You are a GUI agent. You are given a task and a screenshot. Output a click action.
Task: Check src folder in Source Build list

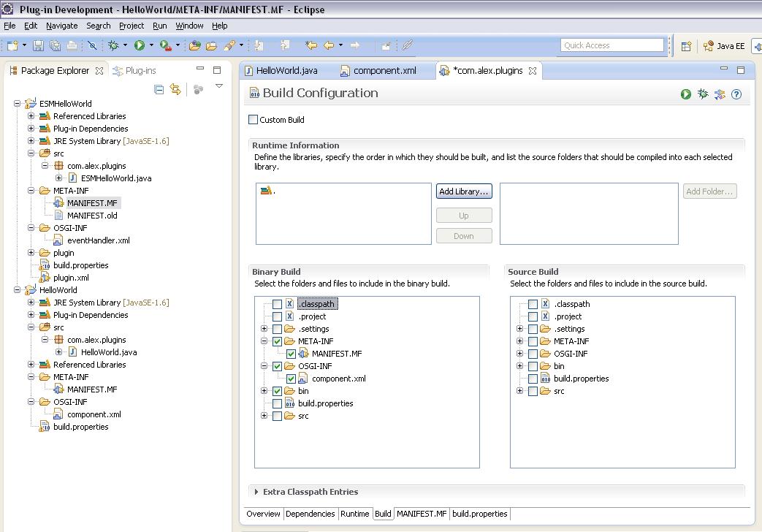(533, 391)
